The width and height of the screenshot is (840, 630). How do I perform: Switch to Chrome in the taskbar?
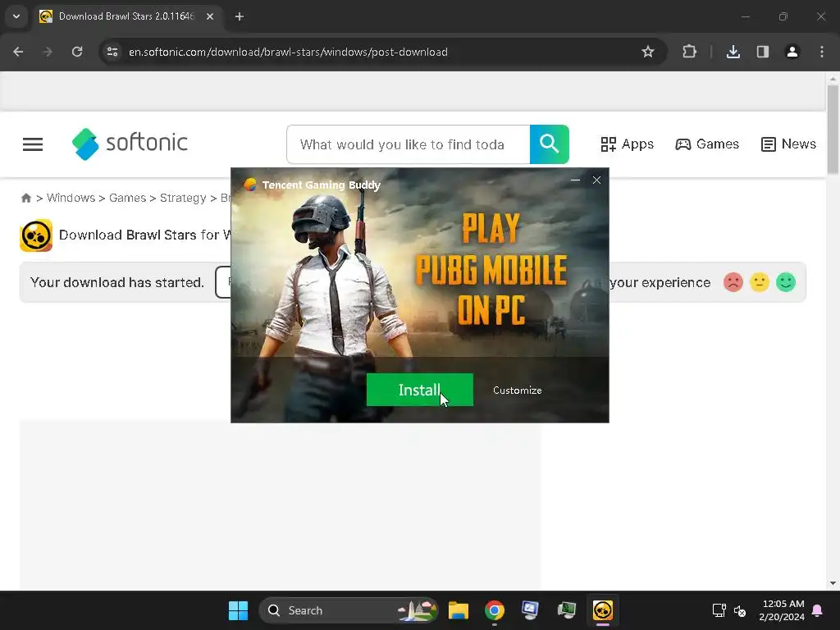click(x=495, y=610)
